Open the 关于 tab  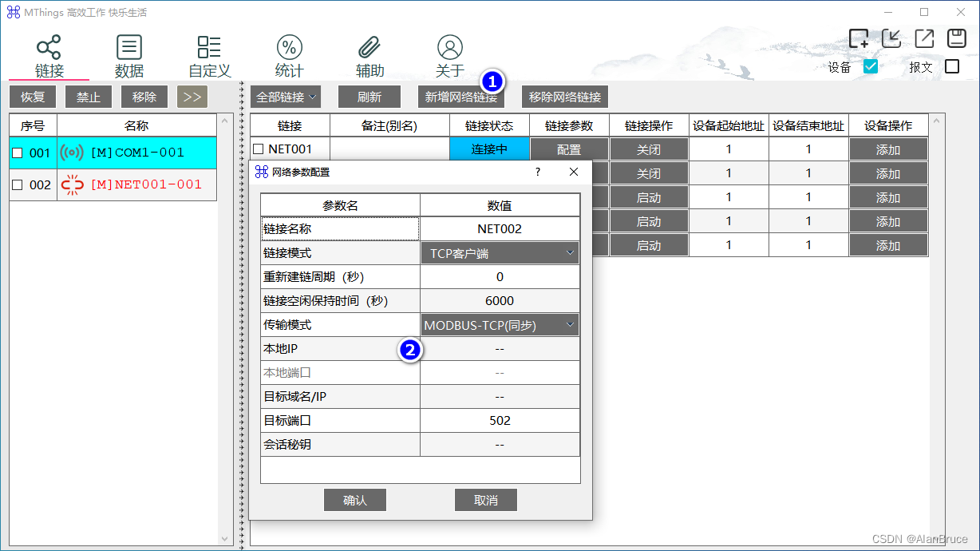coord(450,57)
